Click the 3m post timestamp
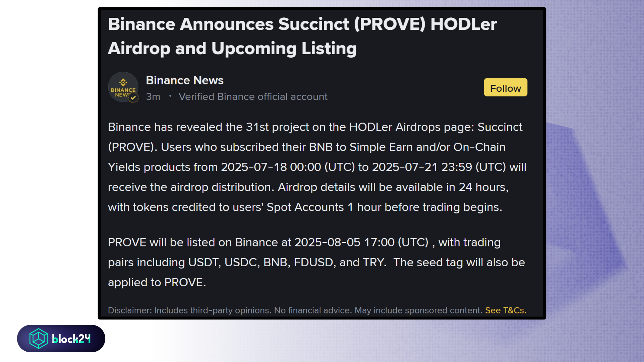The image size is (644, 362). 153,97
